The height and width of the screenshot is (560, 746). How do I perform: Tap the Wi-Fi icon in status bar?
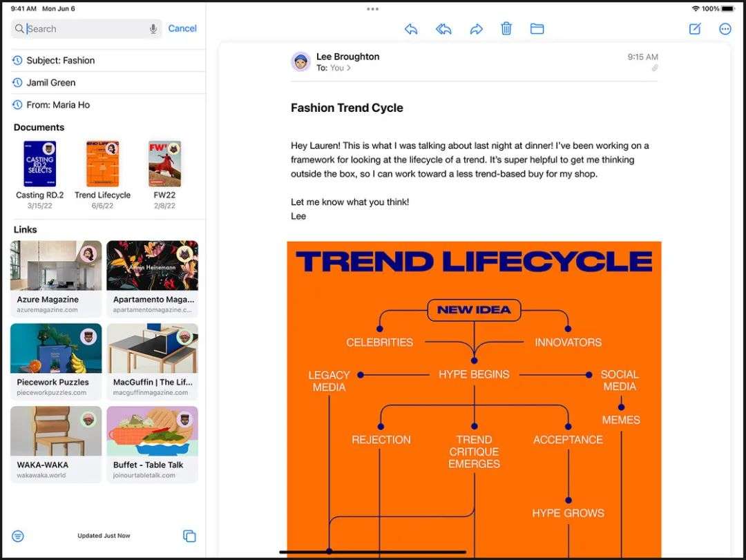tap(696, 8)
